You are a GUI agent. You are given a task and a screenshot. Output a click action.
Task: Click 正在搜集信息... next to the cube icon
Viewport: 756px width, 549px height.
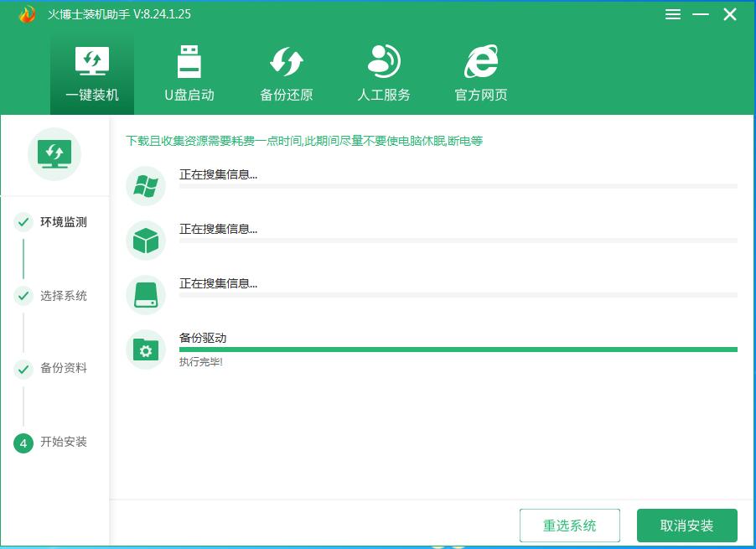(x=219, y=229)
